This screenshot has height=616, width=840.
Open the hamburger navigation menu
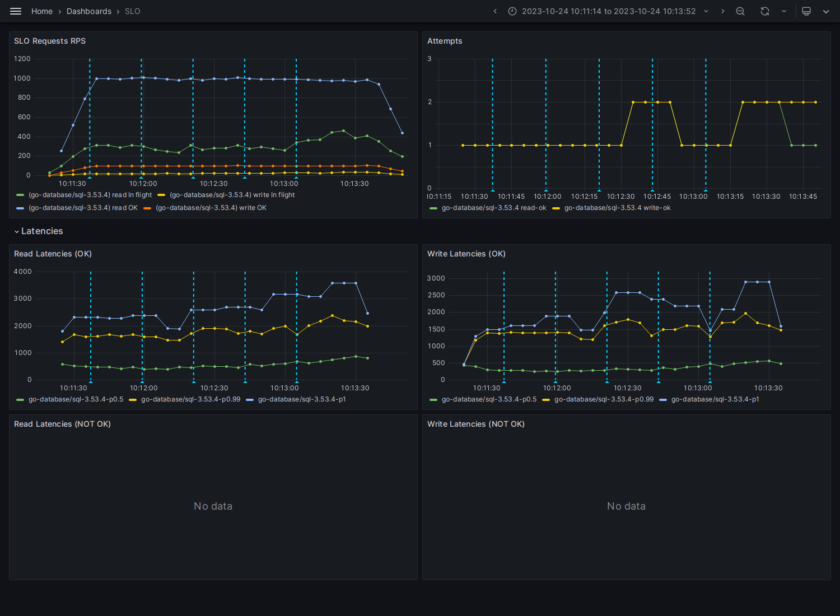pyautogui.click(x=16, y=11)
